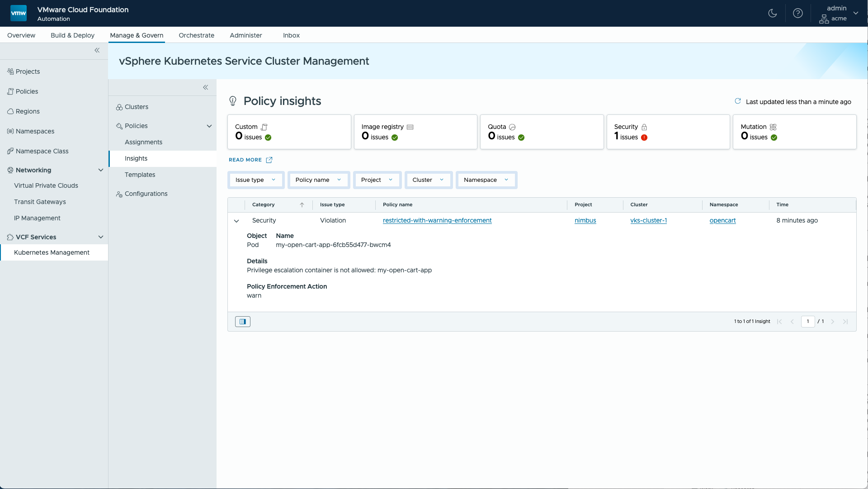Open the Issue type filter dropdown

tap(256, 180)
